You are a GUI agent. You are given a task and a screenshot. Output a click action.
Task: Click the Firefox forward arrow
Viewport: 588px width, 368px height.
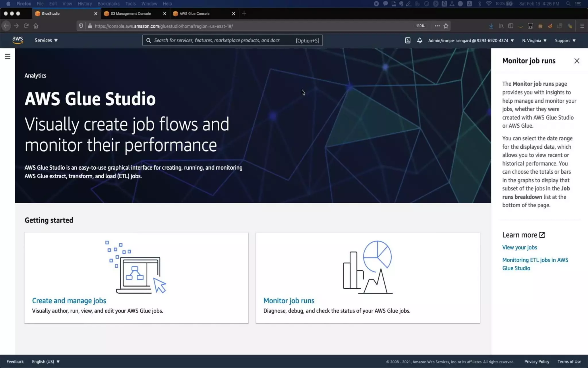[x=16, y=26]
